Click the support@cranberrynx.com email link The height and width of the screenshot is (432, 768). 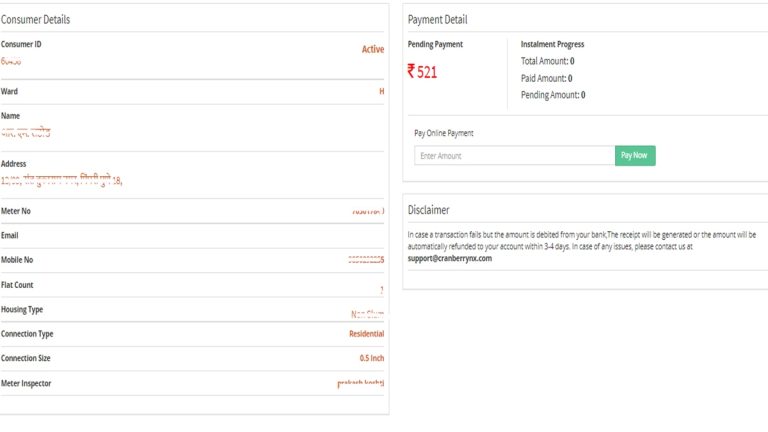[450, 258]
